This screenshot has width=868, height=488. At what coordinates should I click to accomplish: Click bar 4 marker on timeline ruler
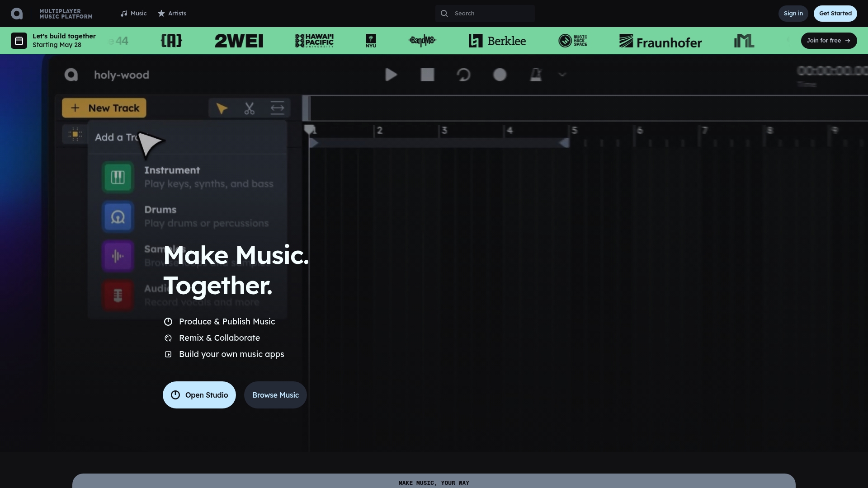(x=509, y=131)
